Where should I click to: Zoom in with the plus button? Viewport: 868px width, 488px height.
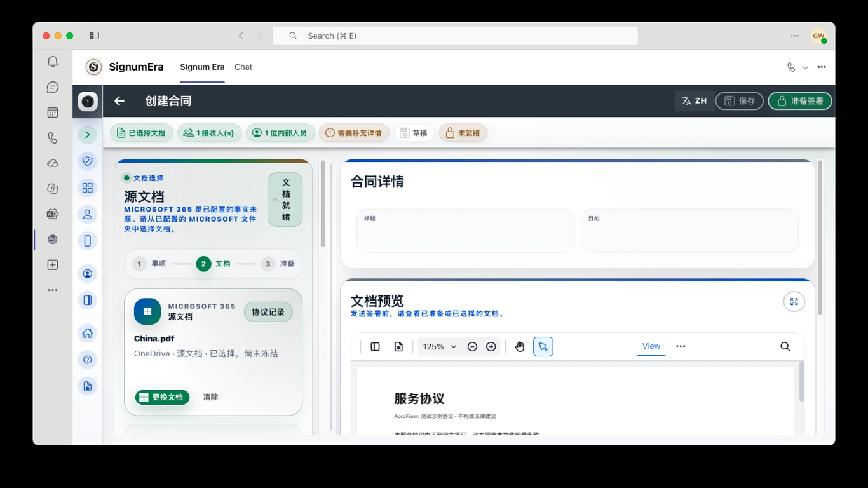point(491,346)
